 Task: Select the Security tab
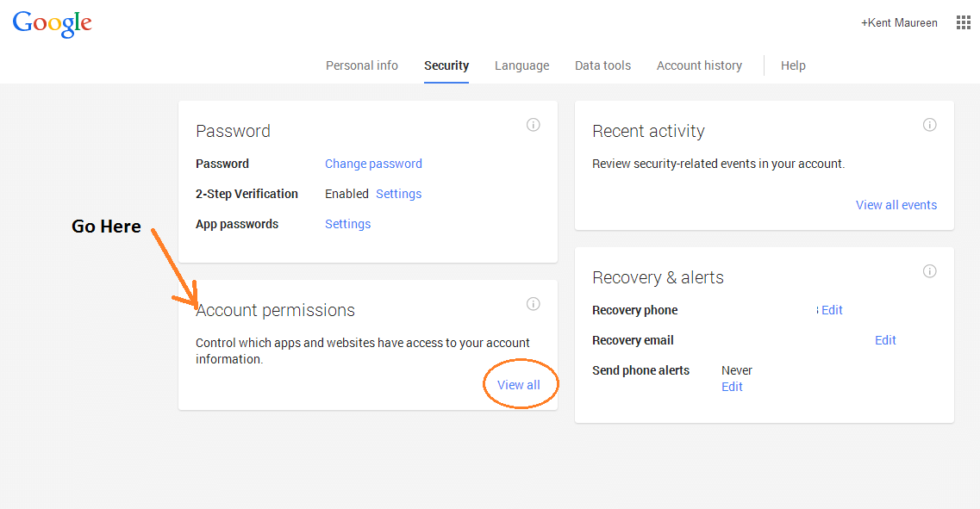click(x=446, y=65)
